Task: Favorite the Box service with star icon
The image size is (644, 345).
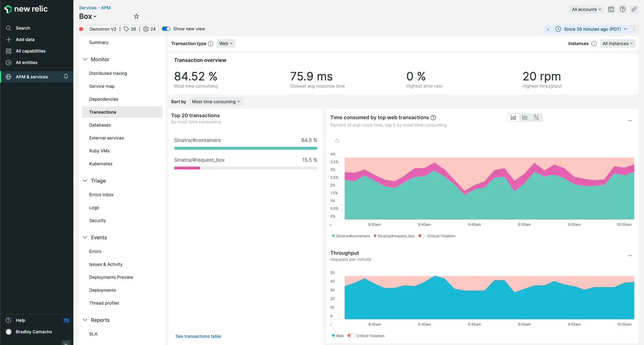Action: 136,16
